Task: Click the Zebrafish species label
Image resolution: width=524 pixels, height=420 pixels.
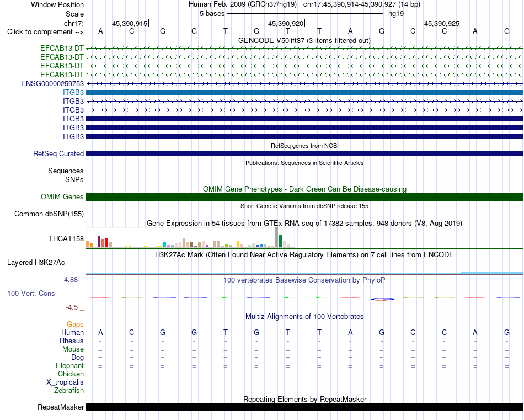Action: click(69, 390)
